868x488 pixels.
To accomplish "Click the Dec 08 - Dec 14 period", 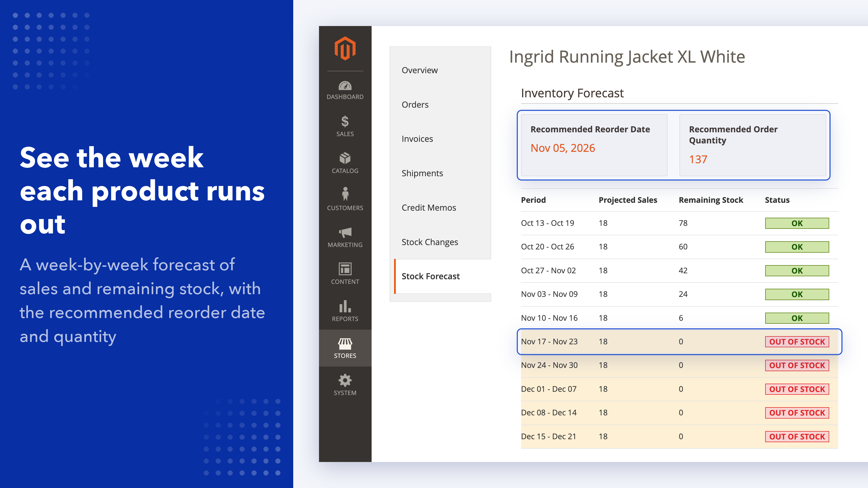I will (x=548, y=413).
